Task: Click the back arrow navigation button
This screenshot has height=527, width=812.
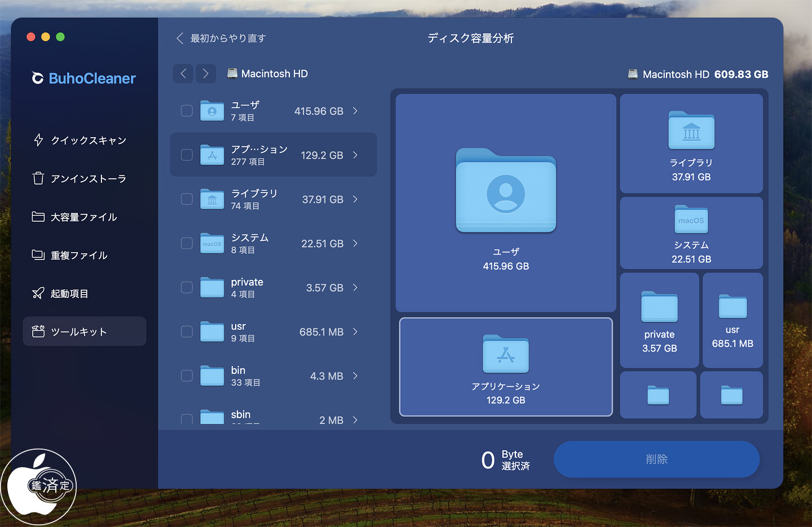Action: [183, 74]
